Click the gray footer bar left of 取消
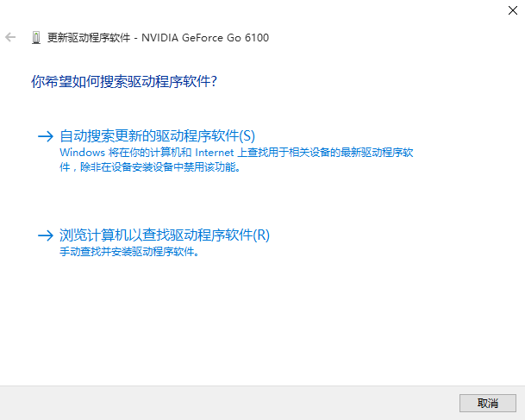Screen dimensions: 525x420 pos(229,403)
